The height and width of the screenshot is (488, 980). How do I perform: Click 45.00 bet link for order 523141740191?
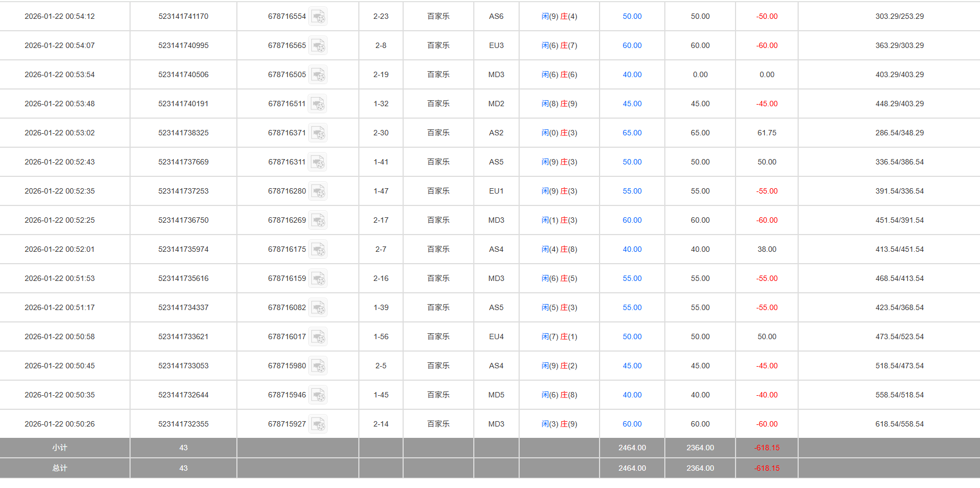click(x=632, y=104)
